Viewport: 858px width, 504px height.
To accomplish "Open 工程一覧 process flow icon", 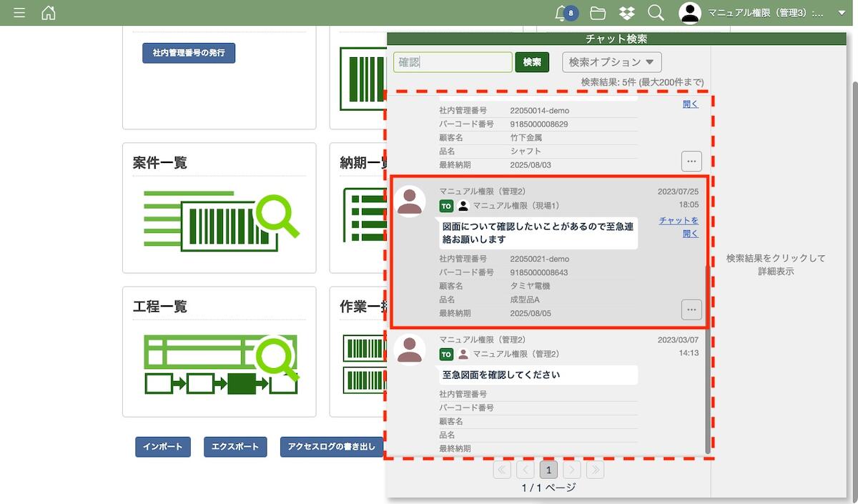I will 220,365.
